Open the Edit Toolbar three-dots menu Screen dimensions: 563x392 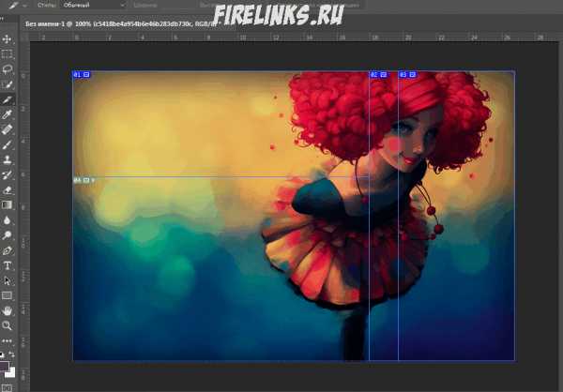pos(7,340)
